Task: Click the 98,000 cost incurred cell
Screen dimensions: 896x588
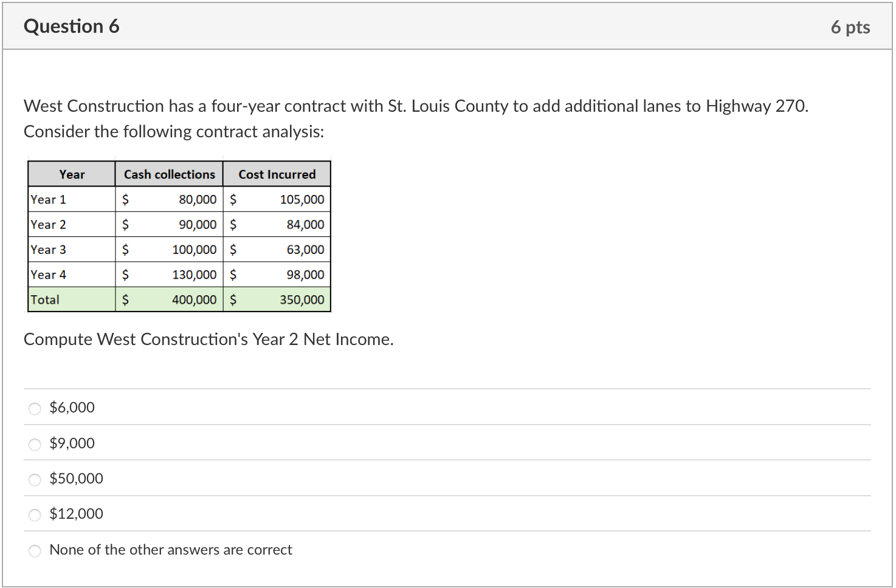Action: pos(277,275)
